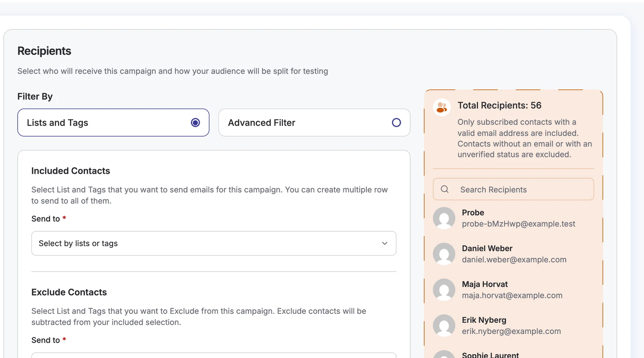Click the dropdown chevron in Select by lists or tags

click(384, 243)
